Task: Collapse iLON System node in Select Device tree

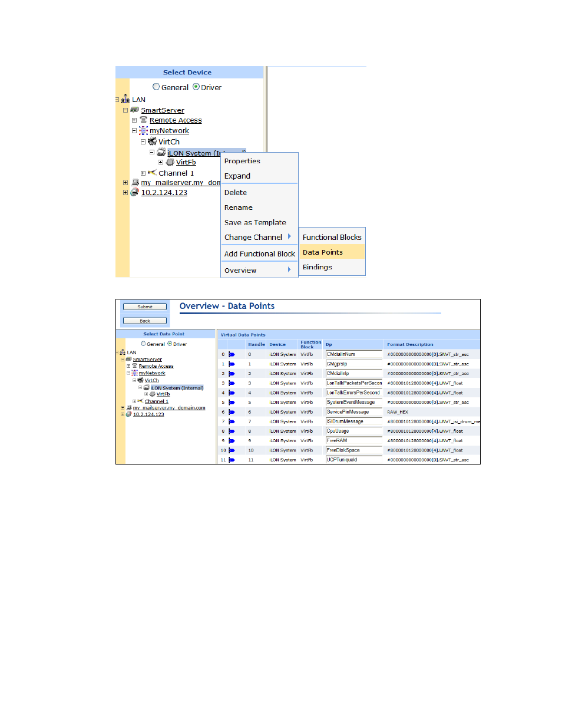Action: coord(152,152)
